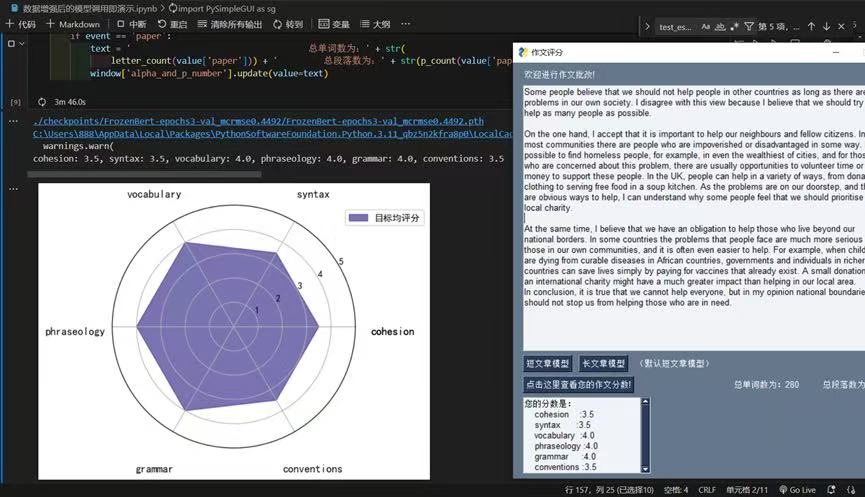Screen dimensions: 865x497
Task: Click inside the essay text input area
Action: pos(694,218)
